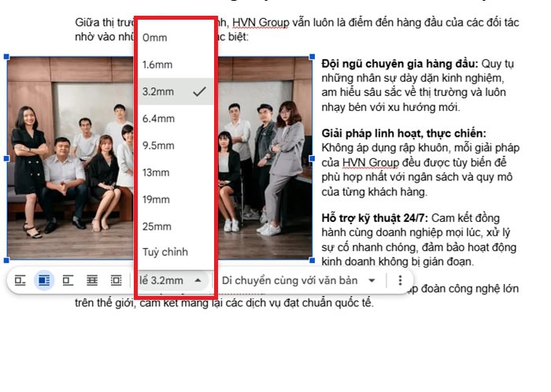The width and height of the screenshot is (551, 392).
Task: Select the Break text icon
Action: (x=68, y=280)
